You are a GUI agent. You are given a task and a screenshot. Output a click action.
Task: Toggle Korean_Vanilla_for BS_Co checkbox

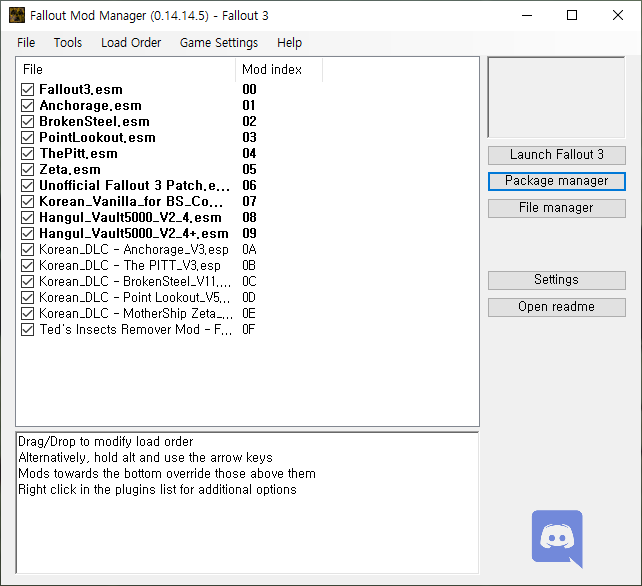(27, 201)
